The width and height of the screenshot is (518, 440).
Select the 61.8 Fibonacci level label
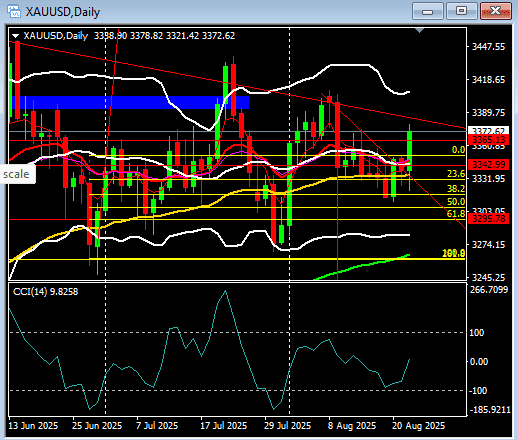[x=456, y=214]
